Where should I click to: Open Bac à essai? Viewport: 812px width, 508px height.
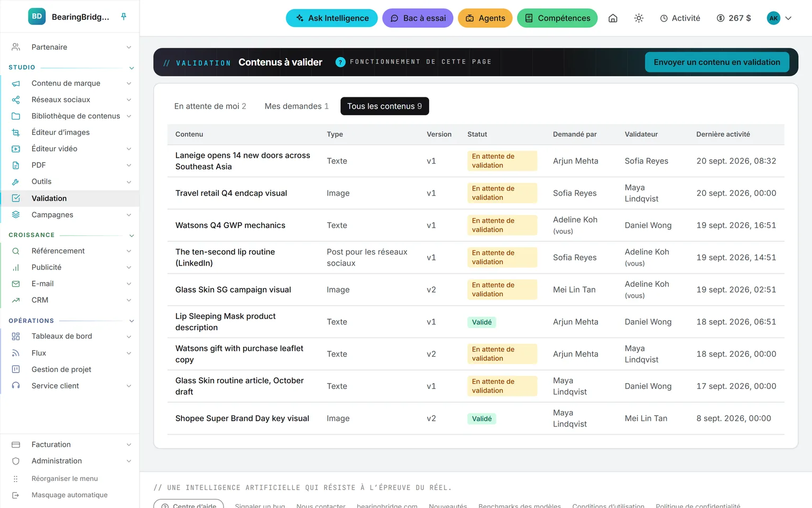click(418, 18)
